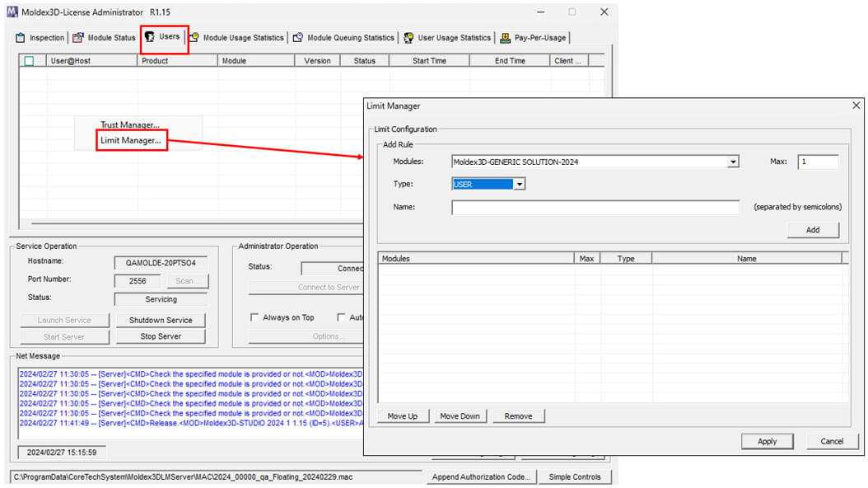The height and width of the screenshot is (488, 868).
Task: Click the Client column header
Action: point(568,61)
